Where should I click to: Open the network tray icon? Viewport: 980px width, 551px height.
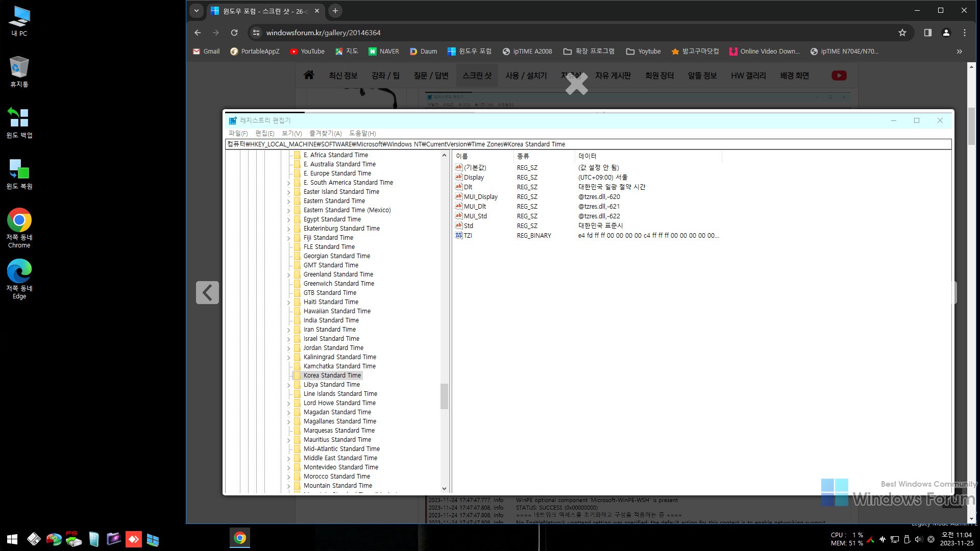895,539
